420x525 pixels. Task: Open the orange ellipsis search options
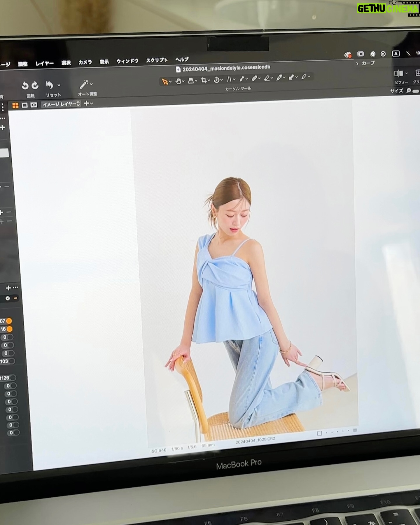tap(15, 298)
